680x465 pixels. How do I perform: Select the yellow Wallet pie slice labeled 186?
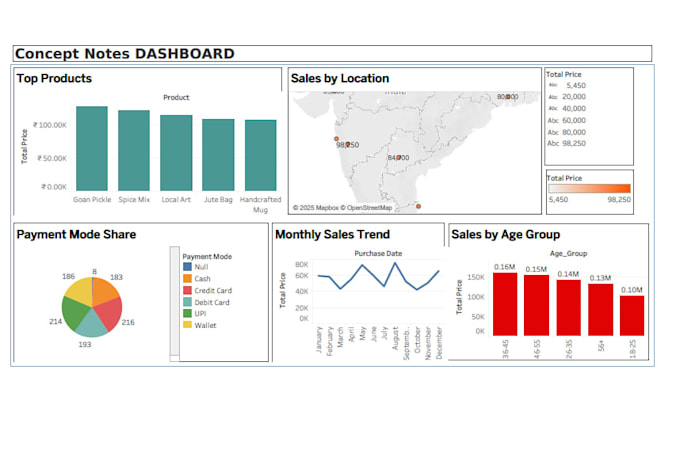pos(80,291)
